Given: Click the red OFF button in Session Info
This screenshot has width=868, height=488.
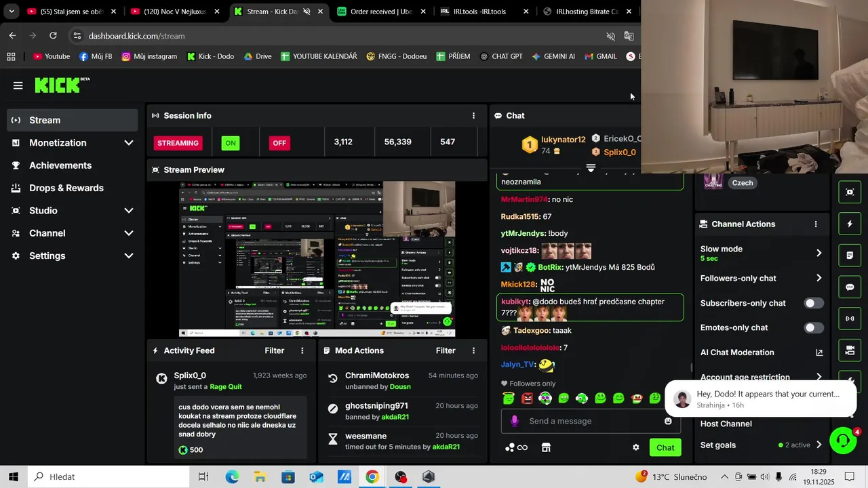Looking at the screenshot, I should pos(279,143).
